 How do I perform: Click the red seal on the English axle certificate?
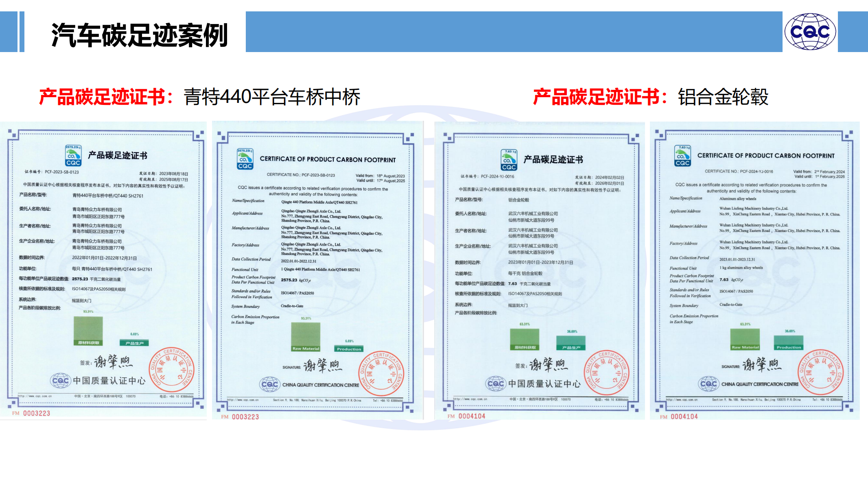381,373
